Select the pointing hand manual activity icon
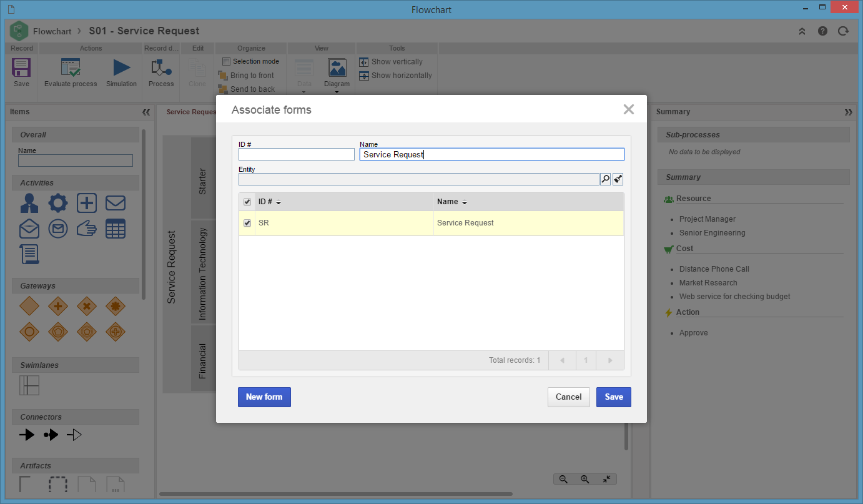The image size is (863, 504). 87,229
